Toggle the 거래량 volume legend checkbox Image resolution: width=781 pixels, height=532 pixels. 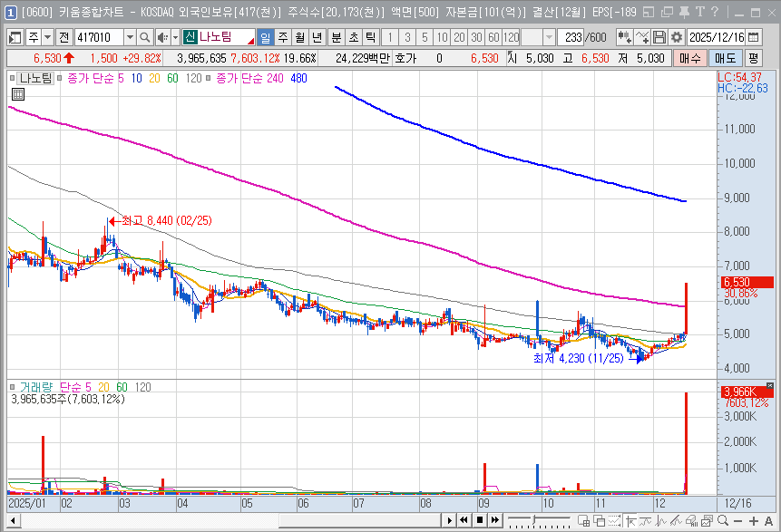13,387
